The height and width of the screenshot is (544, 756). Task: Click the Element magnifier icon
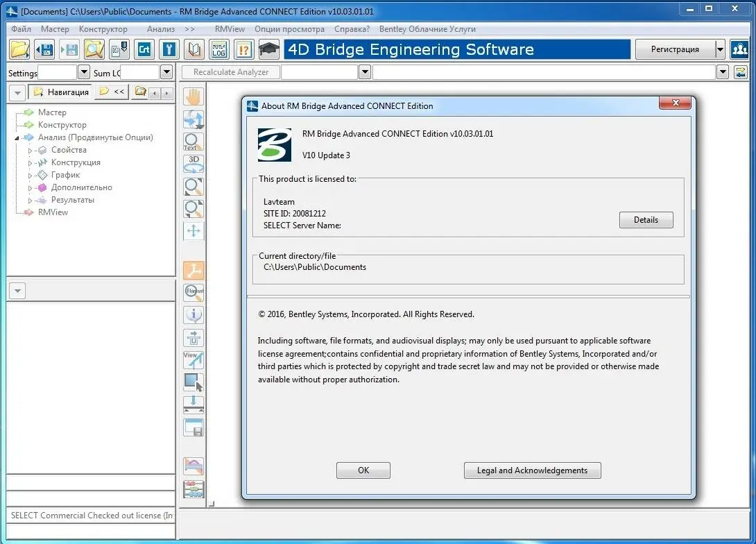coord(194,292)
